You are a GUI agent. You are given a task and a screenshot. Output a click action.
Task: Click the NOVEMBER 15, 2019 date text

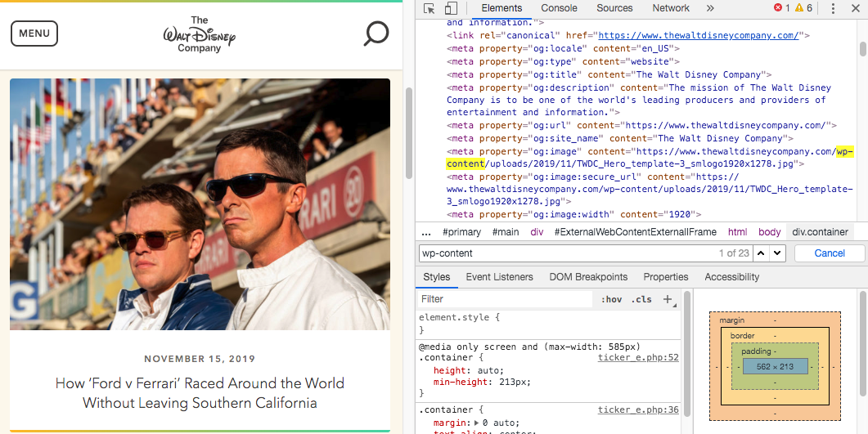200,359
